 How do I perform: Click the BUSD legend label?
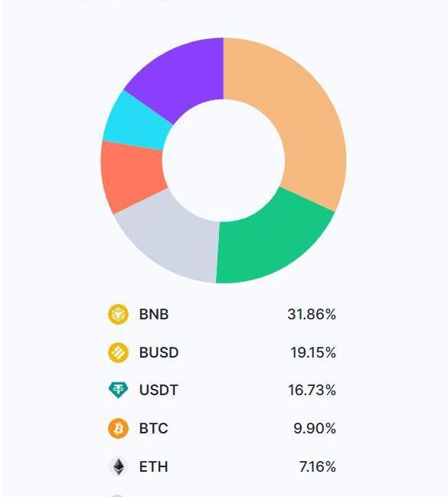[x=159, y=352]
